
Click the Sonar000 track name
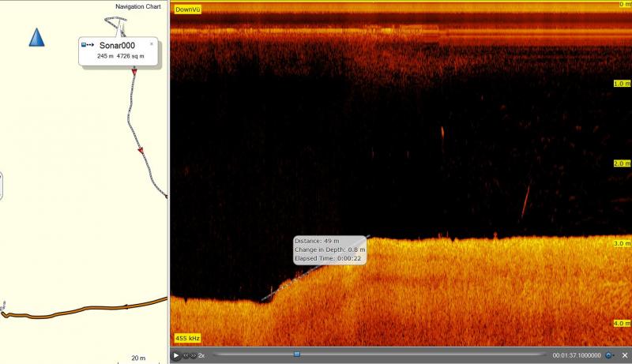pos(117,46)
